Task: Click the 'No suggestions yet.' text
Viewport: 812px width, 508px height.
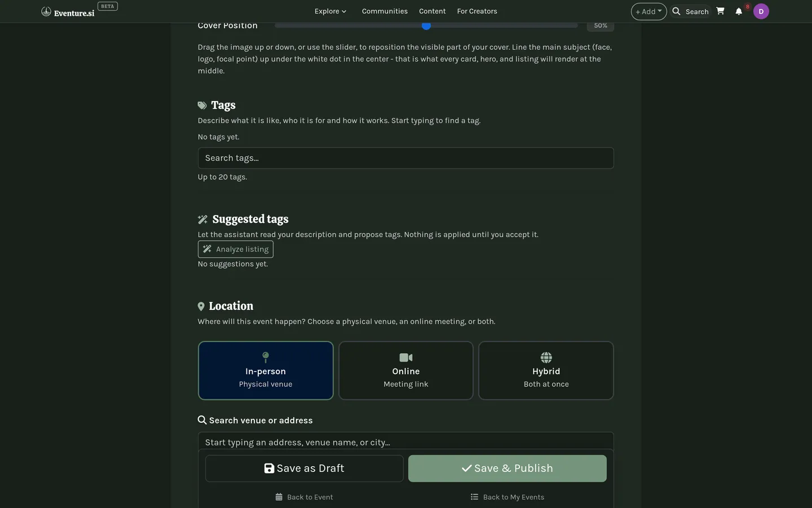Action: [x=233, y=264]
